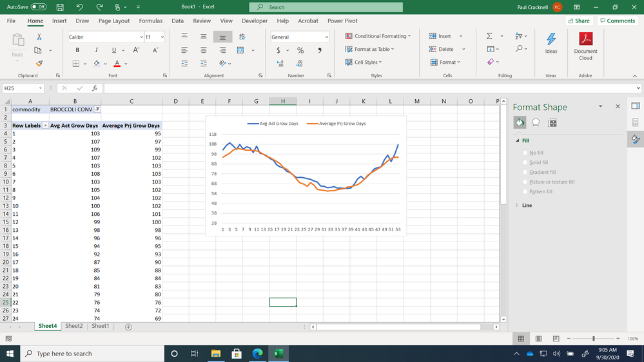
Task: Click Increase Decimal icon
Action: (x=280, y=63)
